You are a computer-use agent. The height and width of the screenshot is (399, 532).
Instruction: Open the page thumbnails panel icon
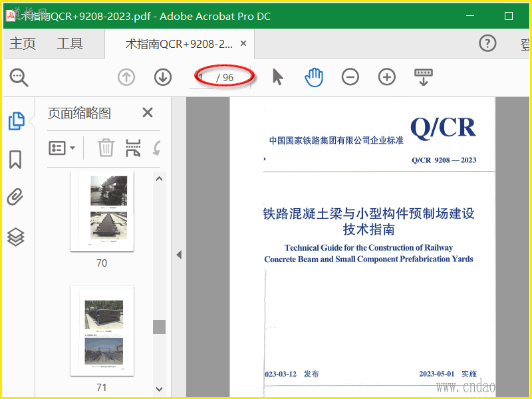[16, 121]
